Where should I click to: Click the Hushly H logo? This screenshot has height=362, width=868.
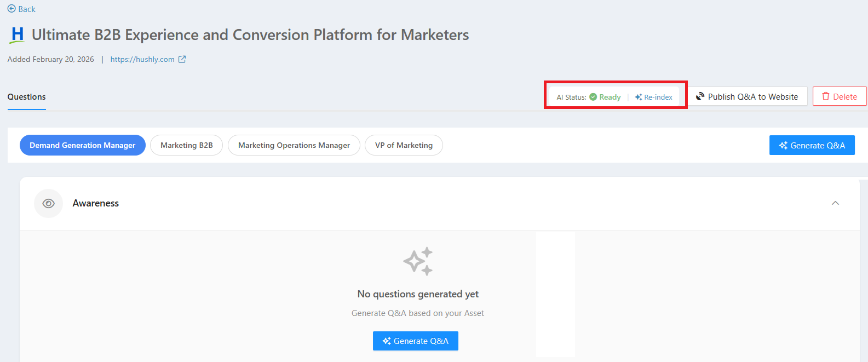coord(18,35)
